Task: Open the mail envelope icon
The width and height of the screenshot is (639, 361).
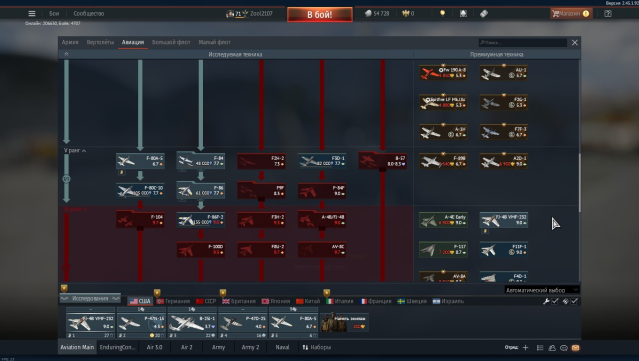Action: tap(575, 348)
